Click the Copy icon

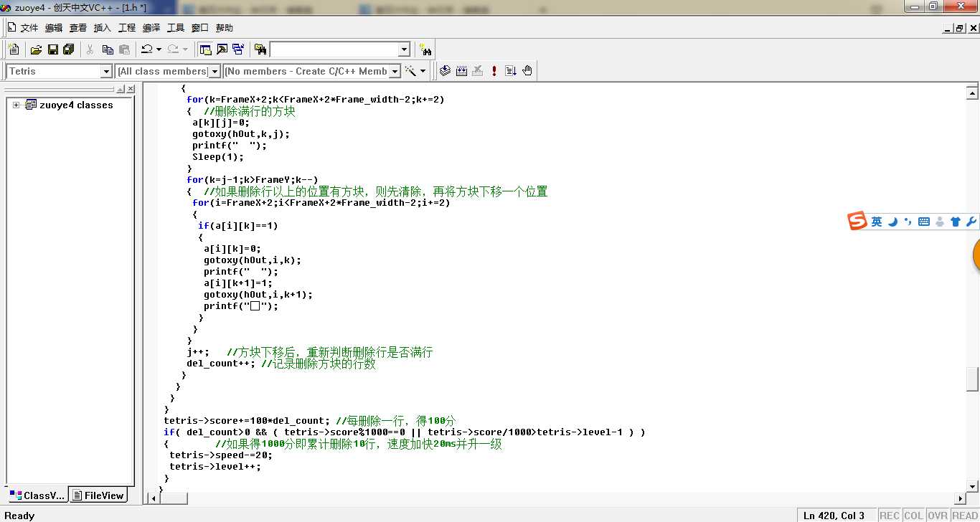point(108,49)
